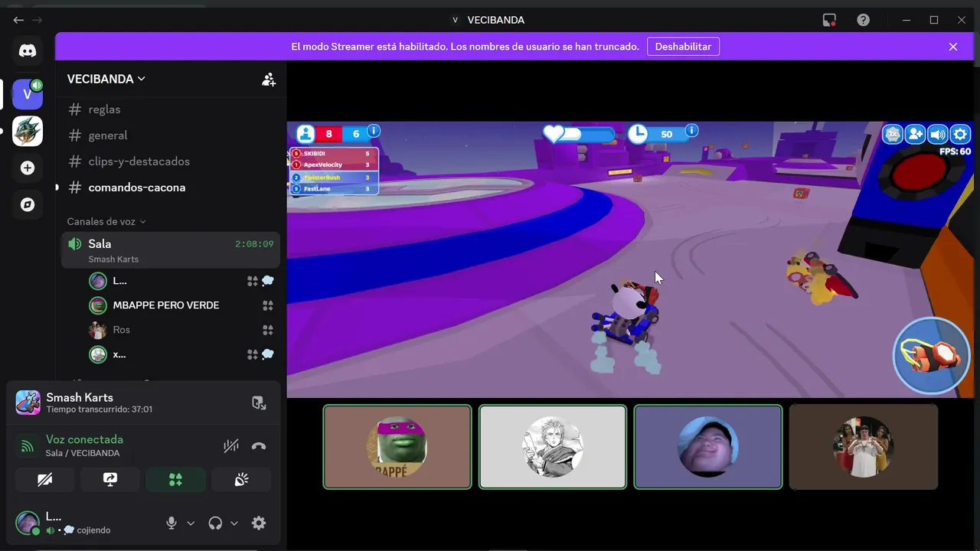Select the VECIBANDA server icon
Viewport: 980px width, 551px height.
coord(28,94)
